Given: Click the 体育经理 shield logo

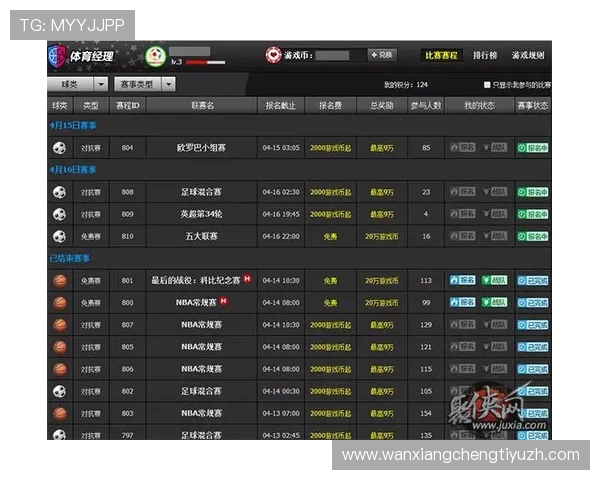Looking at the screenshot, I should coord(57,56).
